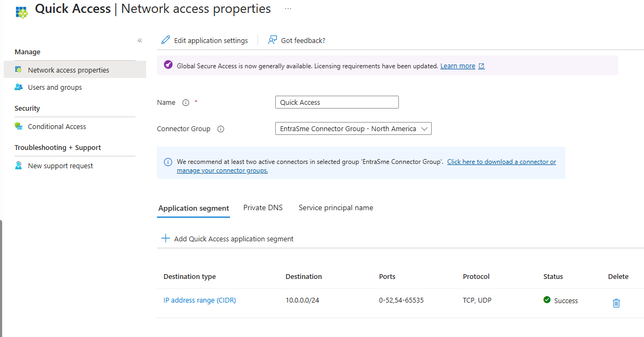
Task: Open the Learn more link
Action: click(457, 66)
